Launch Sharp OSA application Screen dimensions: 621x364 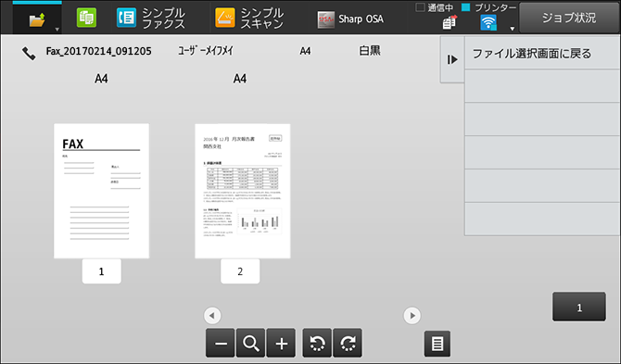coord(350,19)
